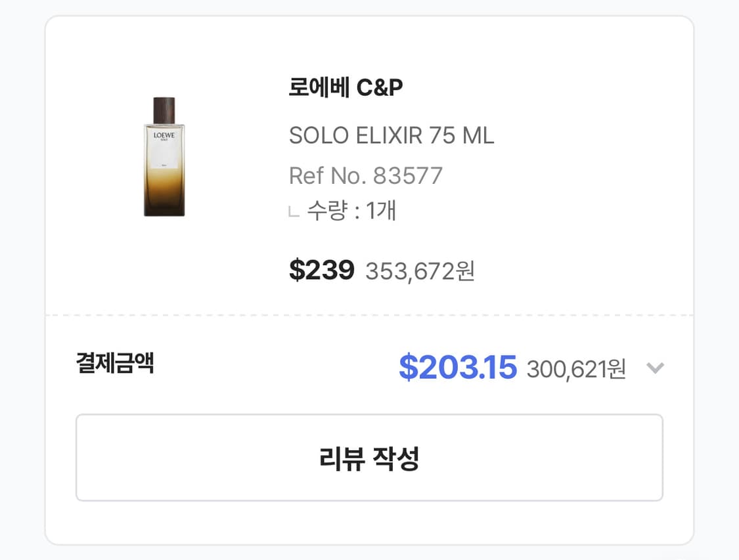Click the Ref No. 83577 text
Screen dimensions: 739x560
(366, 175)
